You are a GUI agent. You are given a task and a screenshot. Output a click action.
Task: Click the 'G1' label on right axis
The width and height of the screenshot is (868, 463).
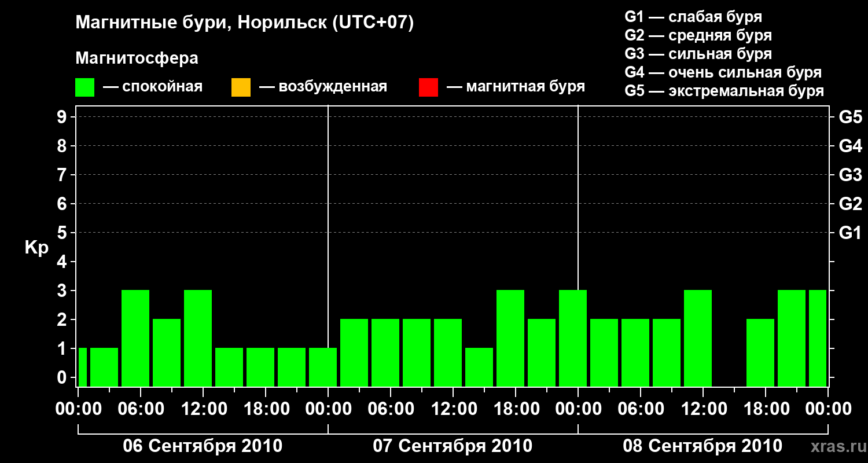coord(851,233)
